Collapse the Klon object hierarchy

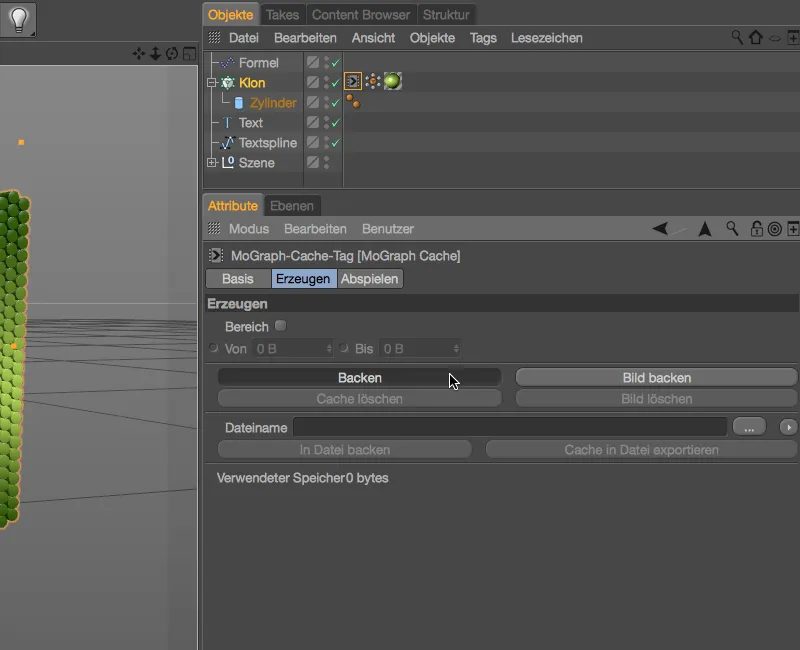point(211,83)
